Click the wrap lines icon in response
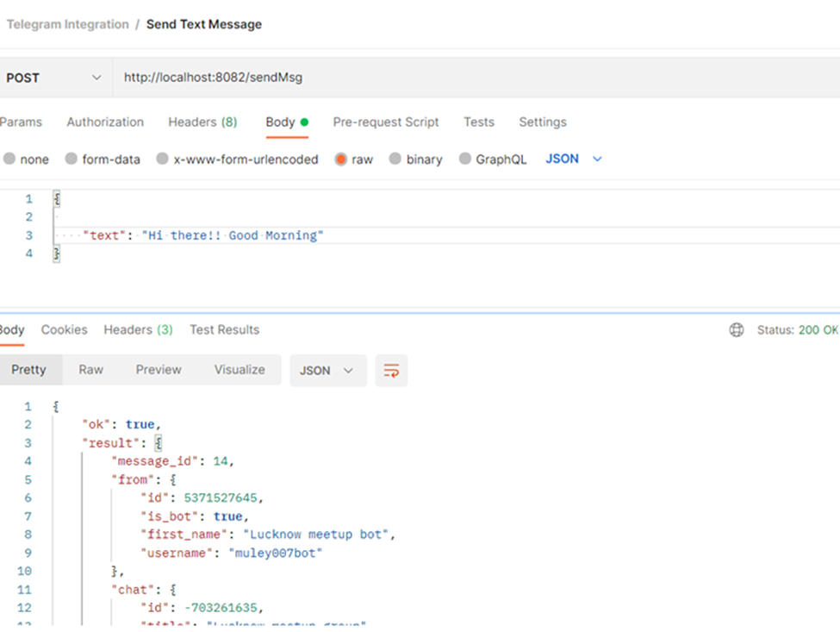 pyautogui.click(x=391, y=371)
